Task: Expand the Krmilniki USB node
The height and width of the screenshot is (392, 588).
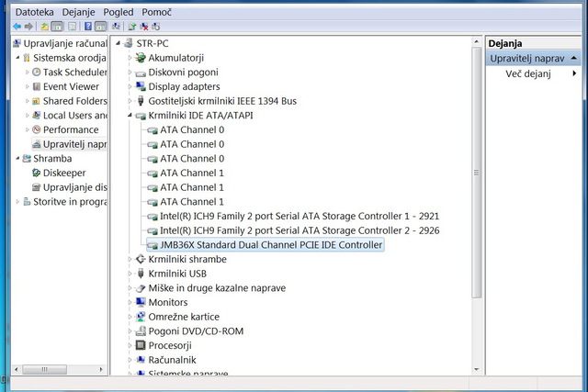Action: [130, 274]
